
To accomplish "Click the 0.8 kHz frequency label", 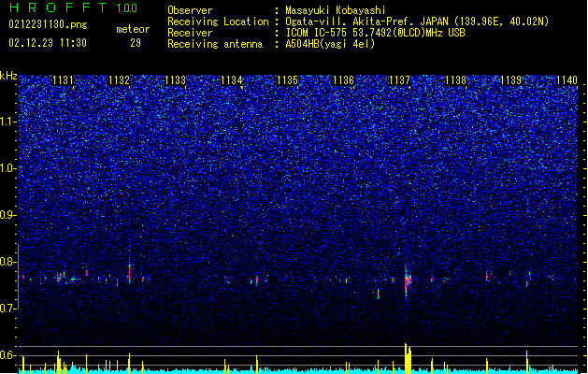I will (x=8, y=262).
